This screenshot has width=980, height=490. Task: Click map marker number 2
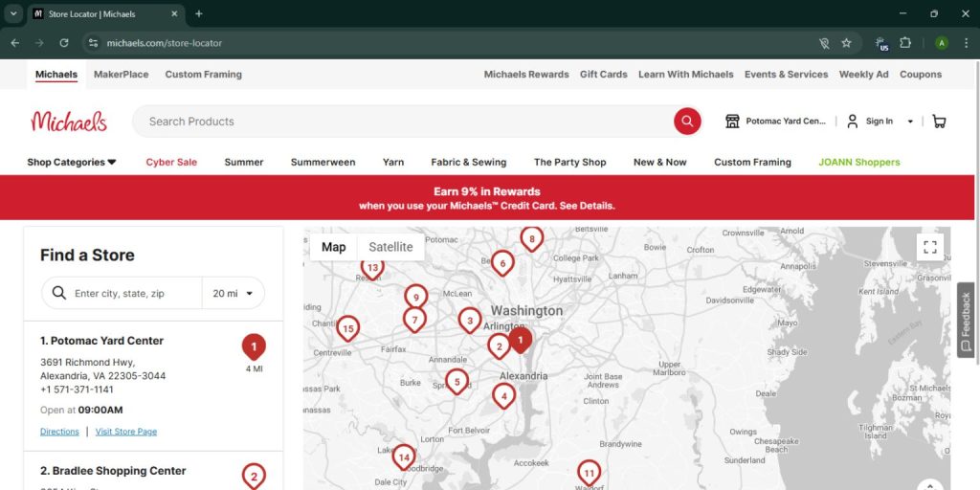coord(499,346)
